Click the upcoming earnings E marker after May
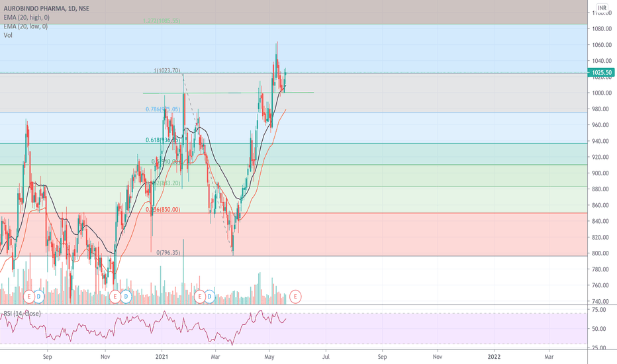 tap(295, 296)
